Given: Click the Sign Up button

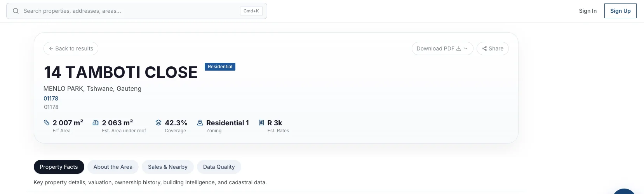Looking at the screenshot, I should point(620,11).
